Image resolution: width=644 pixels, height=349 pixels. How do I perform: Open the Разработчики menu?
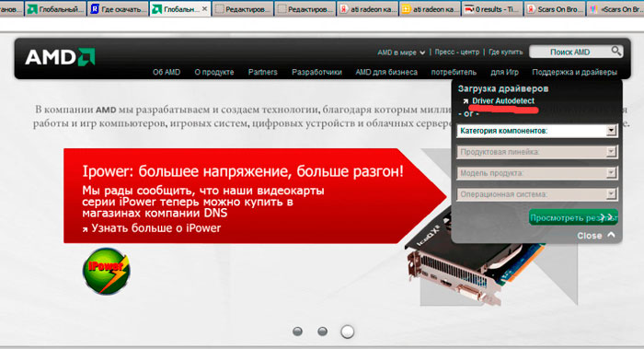tap(316, 72)
